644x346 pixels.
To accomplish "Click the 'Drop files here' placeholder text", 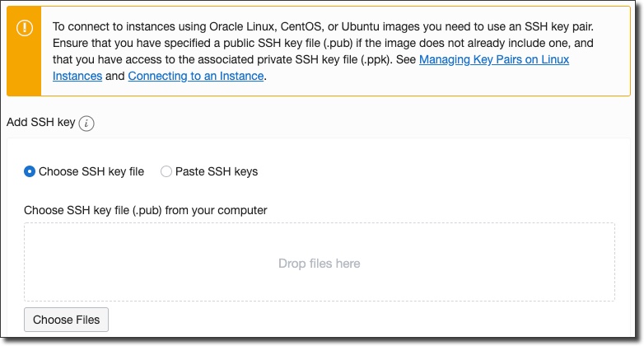I will (319, 264).
